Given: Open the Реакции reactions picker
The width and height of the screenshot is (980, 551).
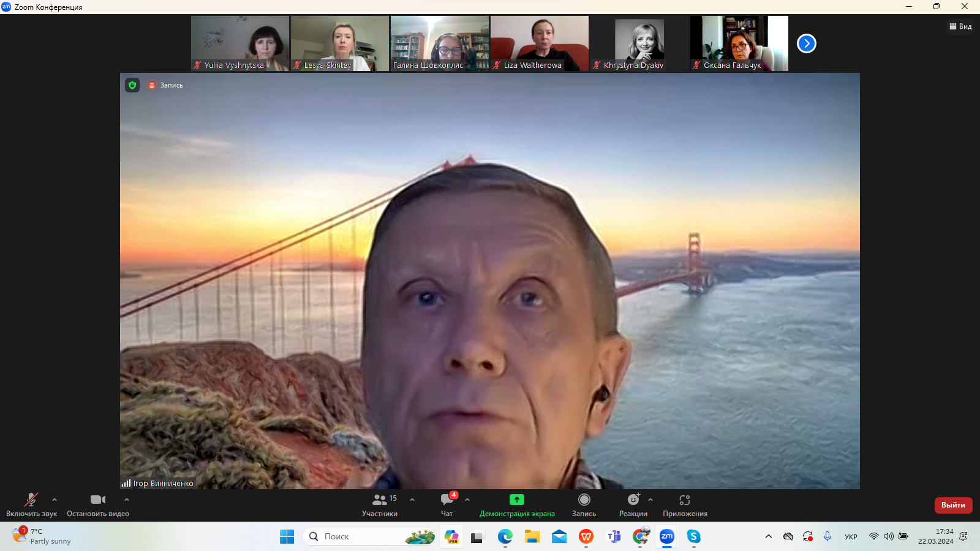Looking at the screenshot, I should pyautogui.click(x=633, y=505).
